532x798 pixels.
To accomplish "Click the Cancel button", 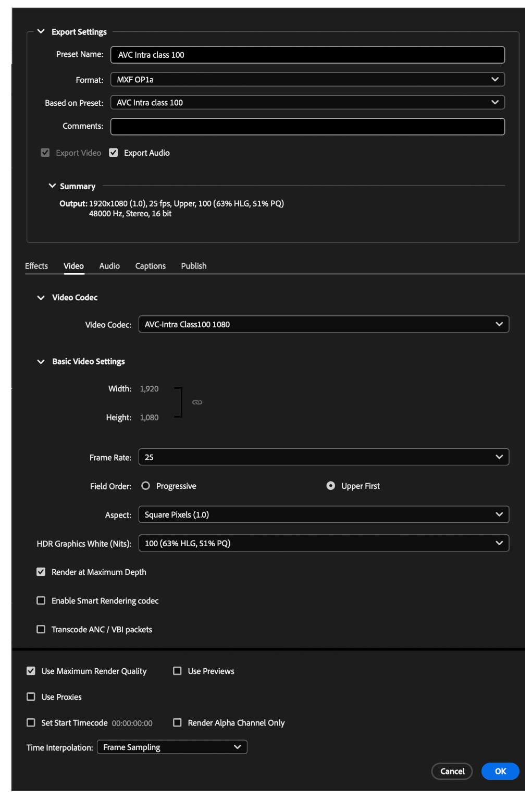I will coord(452,771).
